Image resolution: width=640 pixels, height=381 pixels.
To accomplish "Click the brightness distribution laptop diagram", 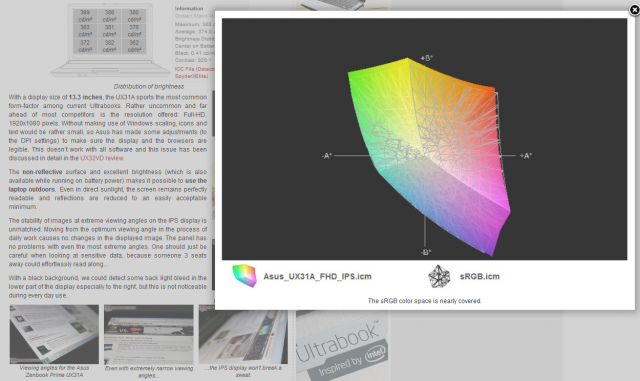I will pos(110,40).
